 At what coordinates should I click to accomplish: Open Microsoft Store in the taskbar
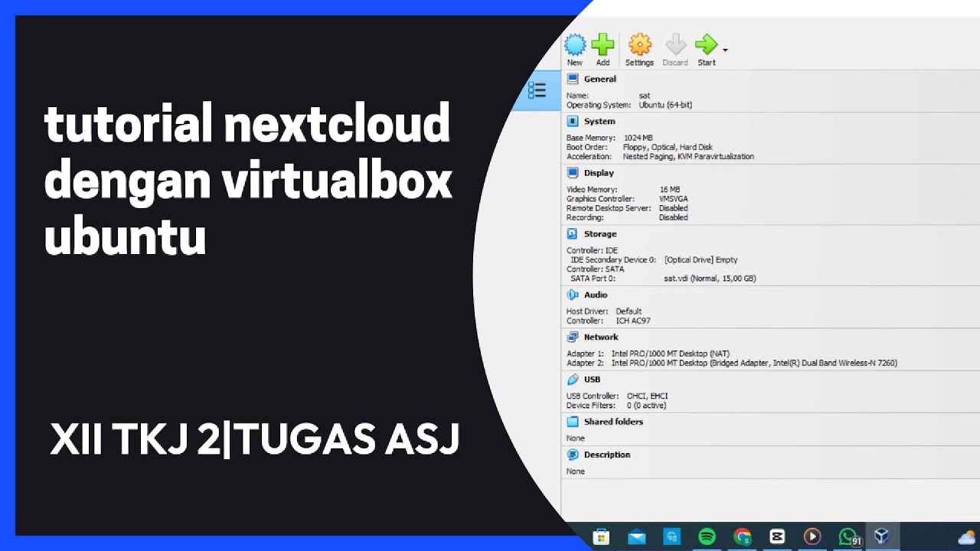pyautogui.click(x=601, y=536)
